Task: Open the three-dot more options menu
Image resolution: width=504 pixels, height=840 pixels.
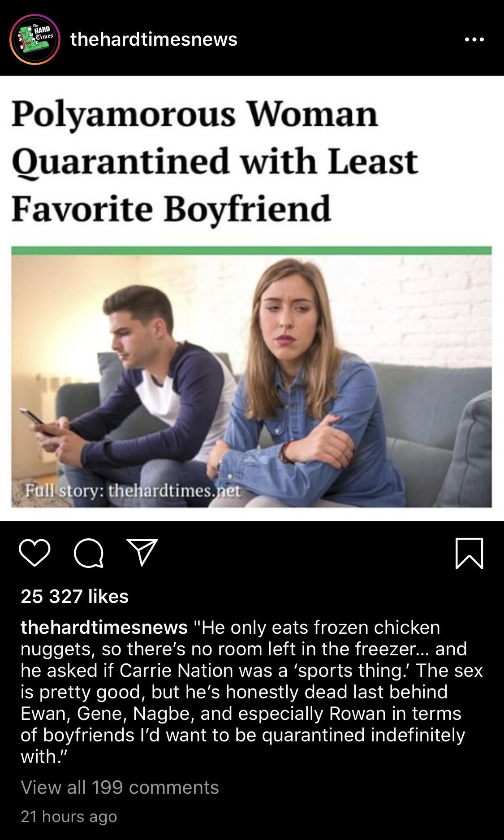Action: [x=474, y=40]
